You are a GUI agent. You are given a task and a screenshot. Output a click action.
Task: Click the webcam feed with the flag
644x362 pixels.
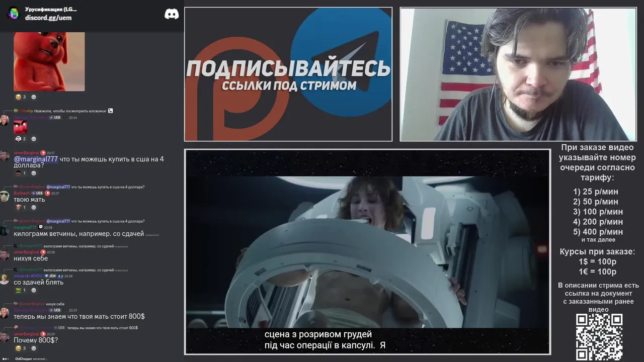(518, 74)
